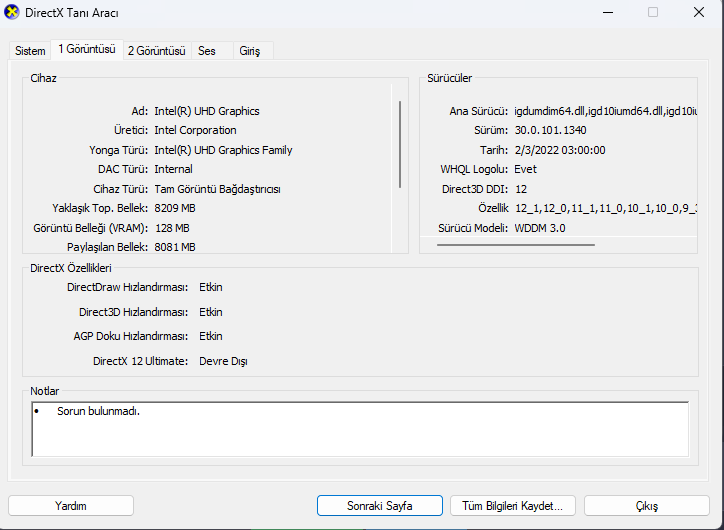Click the Sorun bulunmadı note
The height and width of the screenshot is (530, 724).
(98, 411)
